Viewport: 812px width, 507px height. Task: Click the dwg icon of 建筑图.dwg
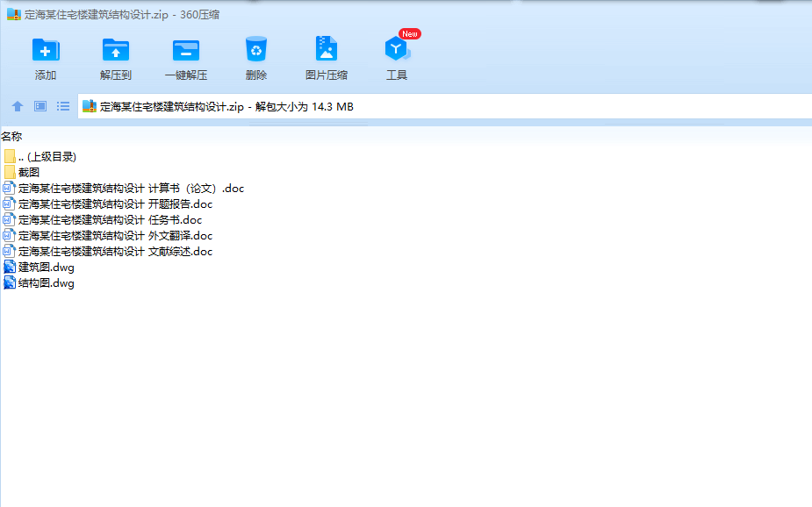coord(10,267)
